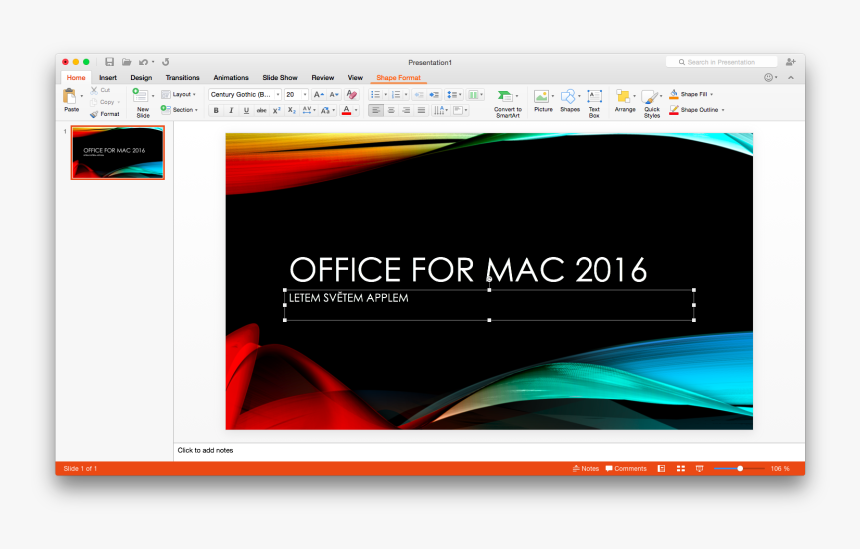Screen dimensions: 860x549
Task: Click the Search in Presentation field
Action: click(x=721, y=62)
